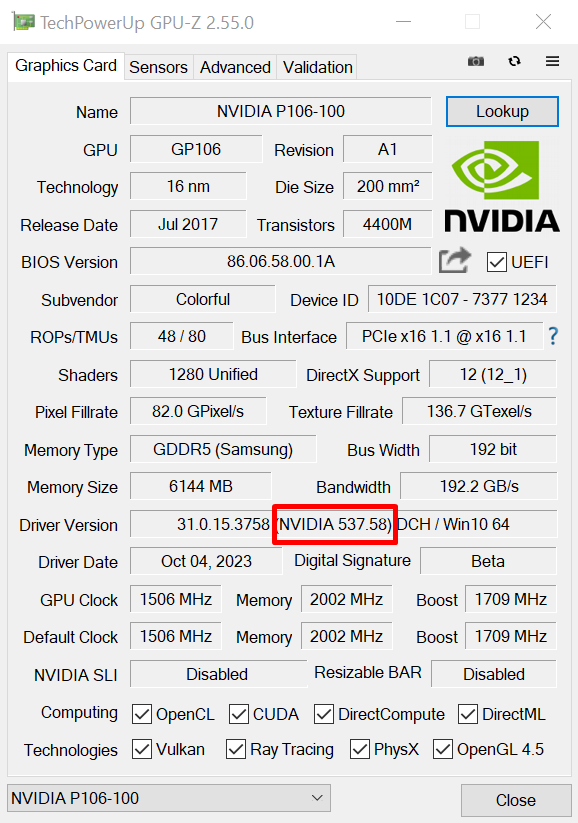Screen dimensions: 578x823
Task: Open the hamburger menu icon
Action: (x=552, y=61)
